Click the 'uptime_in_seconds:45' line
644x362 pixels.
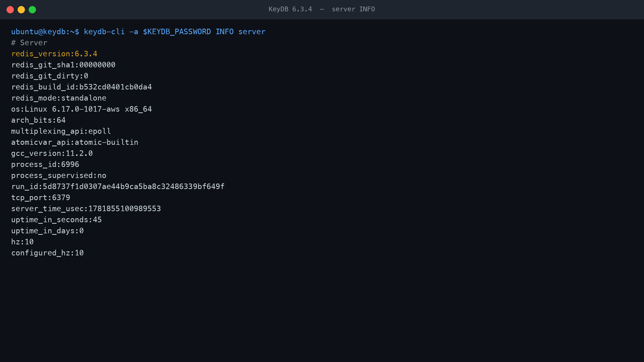56,220
